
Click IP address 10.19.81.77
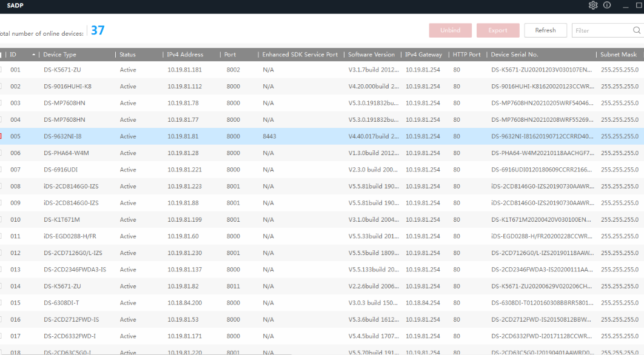coord(183,120)
